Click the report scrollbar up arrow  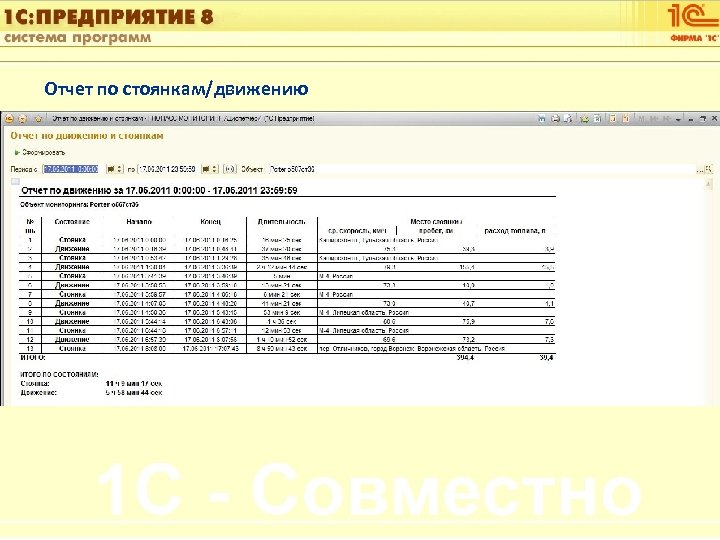click(709, 184)
